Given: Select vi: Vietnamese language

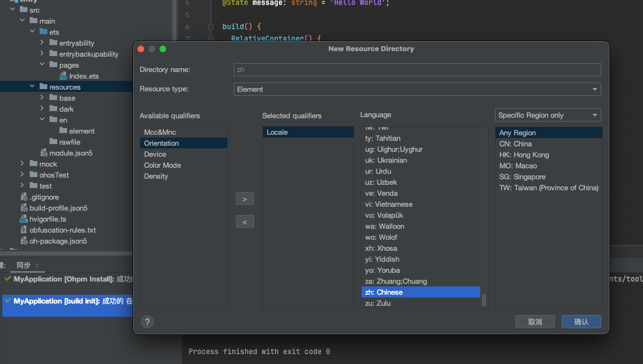Looking at the screenshot, I should tap(421, 204).
